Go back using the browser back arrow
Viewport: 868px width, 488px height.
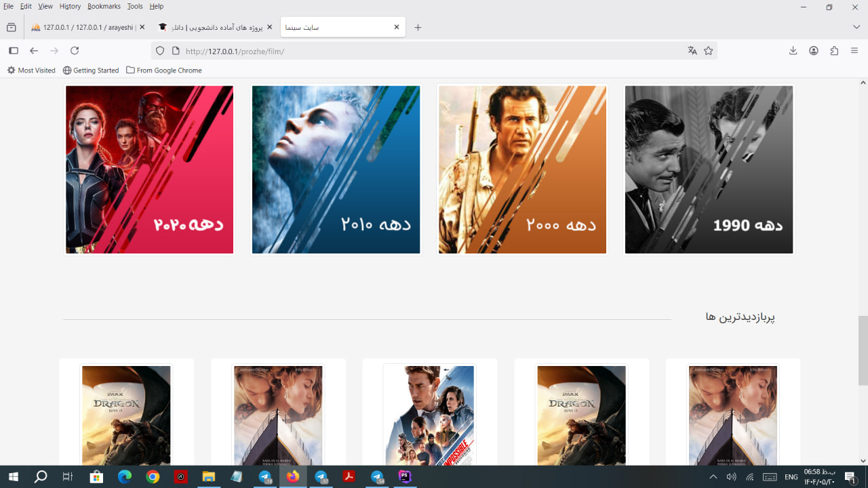34,51
